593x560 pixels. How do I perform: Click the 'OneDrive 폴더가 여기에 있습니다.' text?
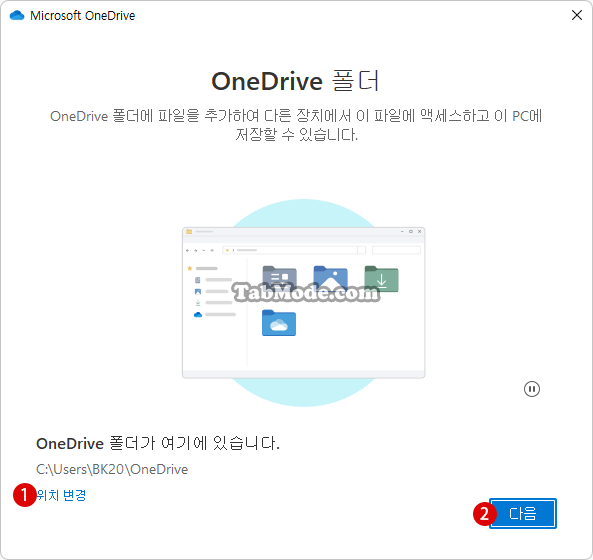coord(158,443)
